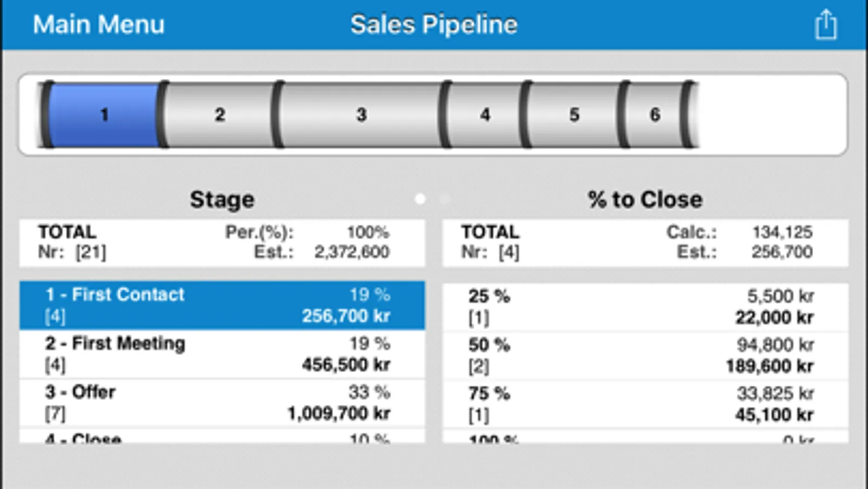
Task: Select pipeline segment 4
Action: tap(485, 115)
